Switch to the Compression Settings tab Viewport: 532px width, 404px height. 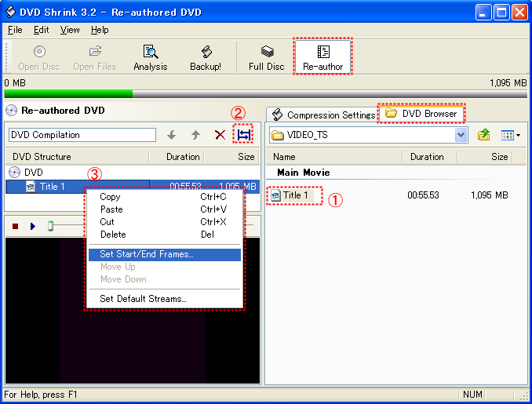tap(323, 115)
